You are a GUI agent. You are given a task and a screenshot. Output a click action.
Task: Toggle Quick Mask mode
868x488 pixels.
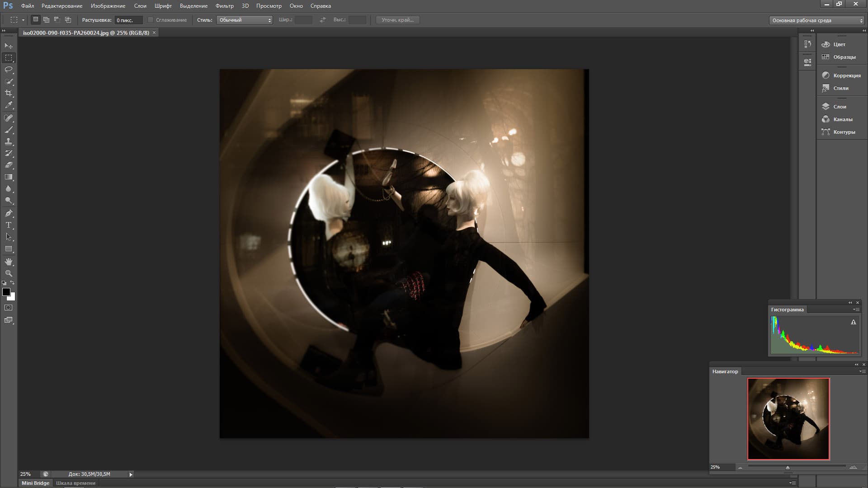pos(9,308)
